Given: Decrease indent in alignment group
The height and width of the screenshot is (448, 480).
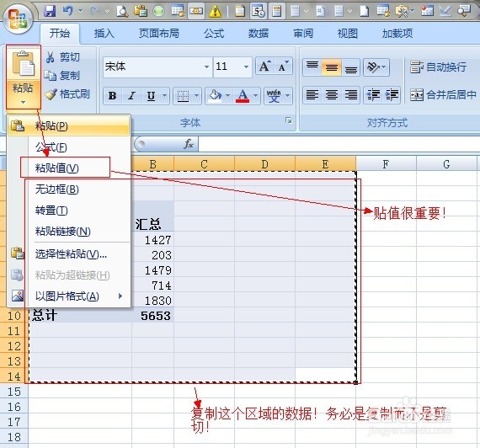Looking at the screenshot, I should click(373, 95).
